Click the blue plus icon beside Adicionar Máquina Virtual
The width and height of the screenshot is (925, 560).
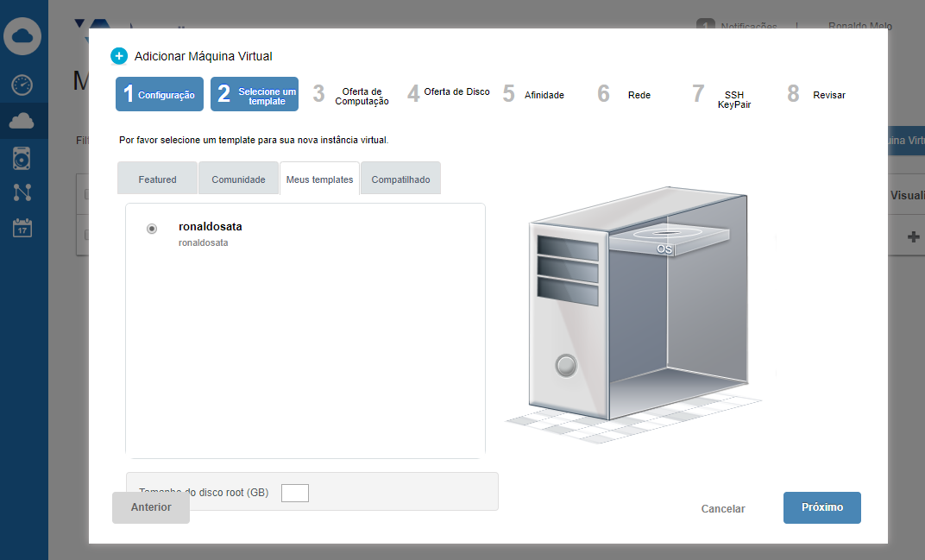pyautogui.click(x=119, y=56)
